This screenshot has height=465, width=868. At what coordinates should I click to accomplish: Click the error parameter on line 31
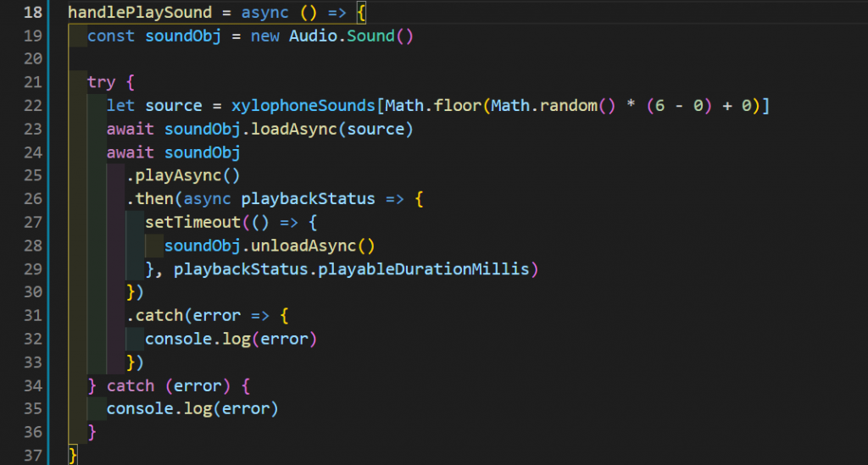click(216, 316)
